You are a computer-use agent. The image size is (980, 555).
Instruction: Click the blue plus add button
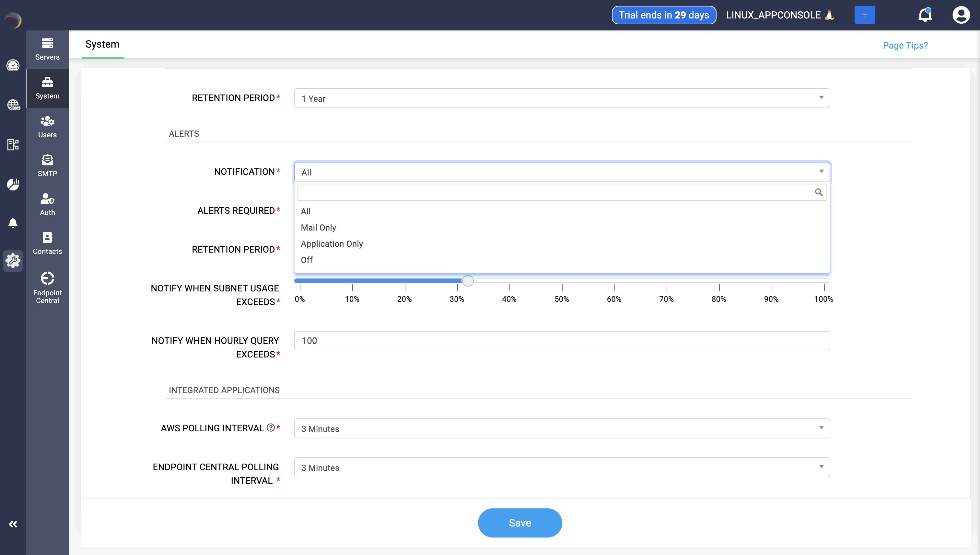pyautogui.click(x=864, y=15)
